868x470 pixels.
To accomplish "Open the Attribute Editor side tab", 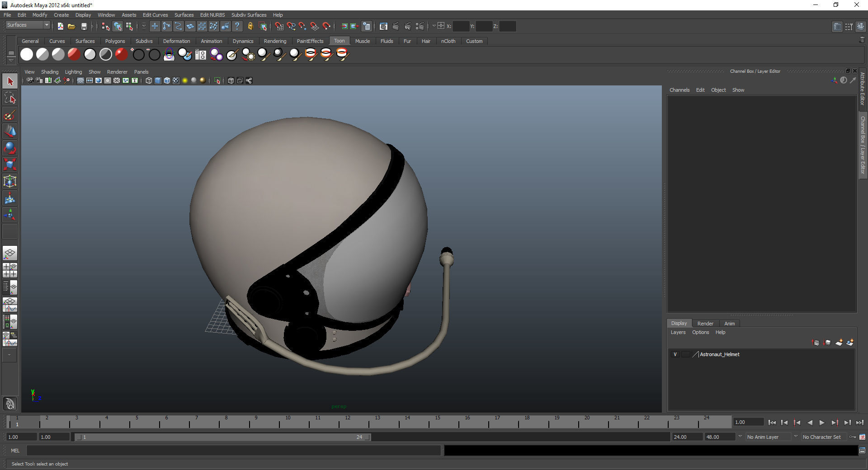I will [x=863, y=89].
